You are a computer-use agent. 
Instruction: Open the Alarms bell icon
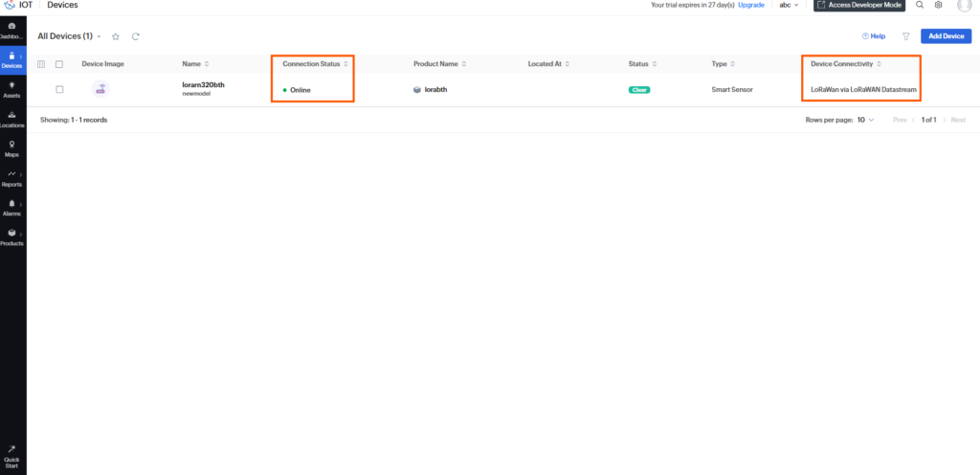11,204
